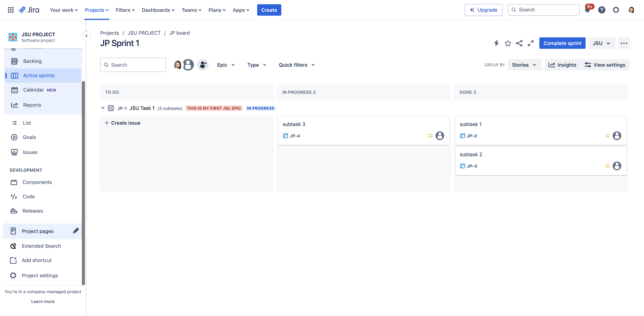Toggle the Epic filter dropdown
Viewport: 644px width, 316px height.
coord(226,64)
